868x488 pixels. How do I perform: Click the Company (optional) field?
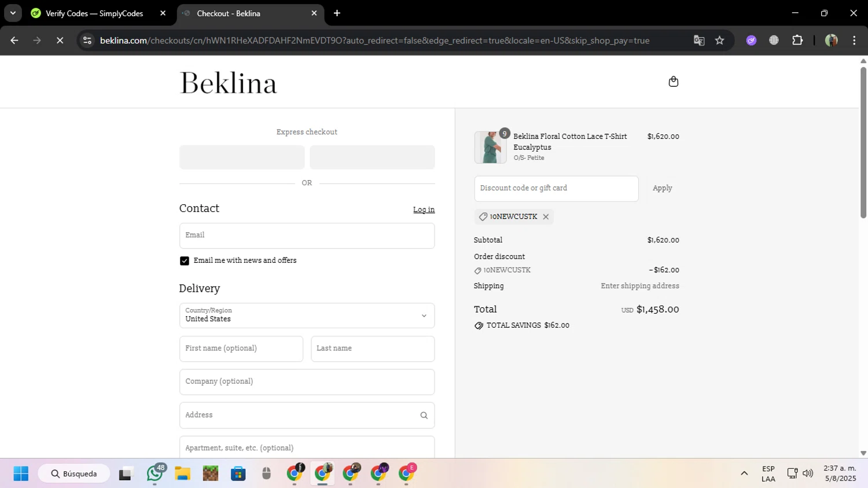[307, 382]
